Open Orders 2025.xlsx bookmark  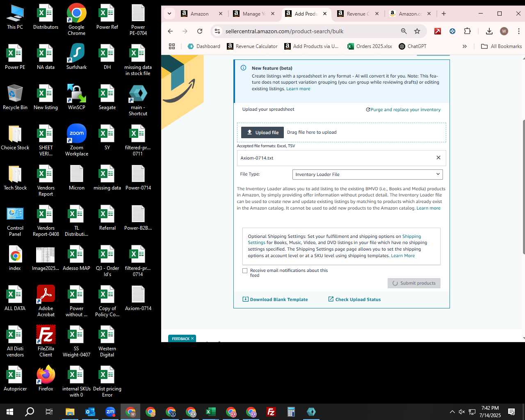coord(370,46)
